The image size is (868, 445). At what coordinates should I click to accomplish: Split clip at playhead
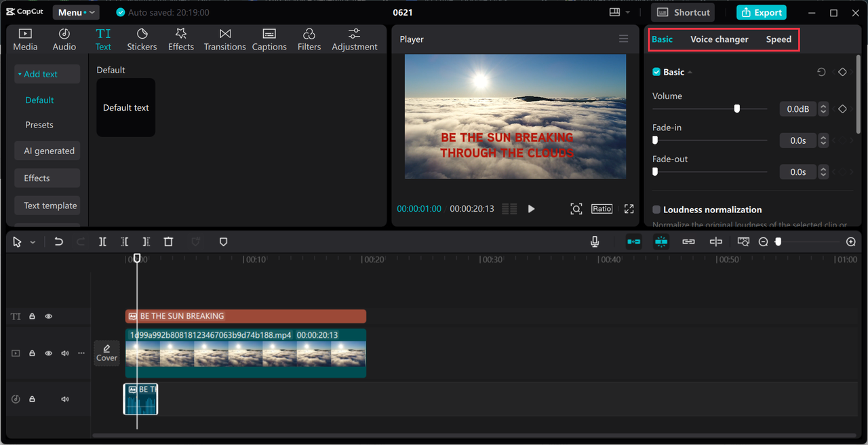[102, 241]
